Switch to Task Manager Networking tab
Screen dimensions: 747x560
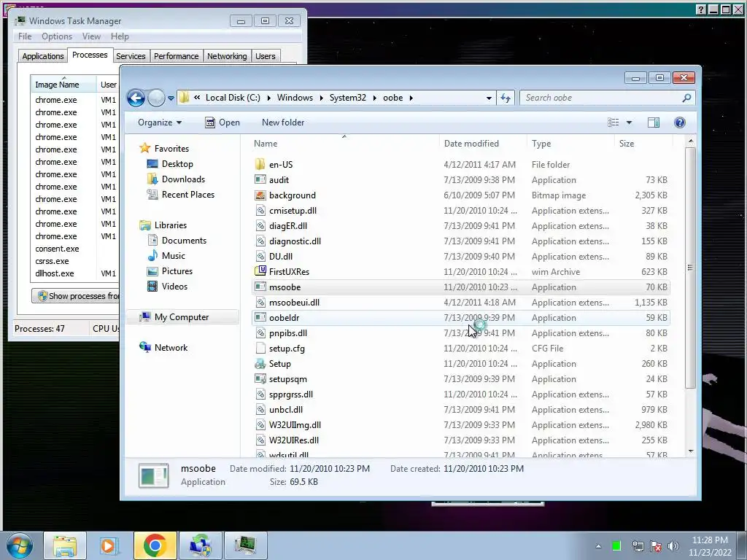click(x=227, y=56)
